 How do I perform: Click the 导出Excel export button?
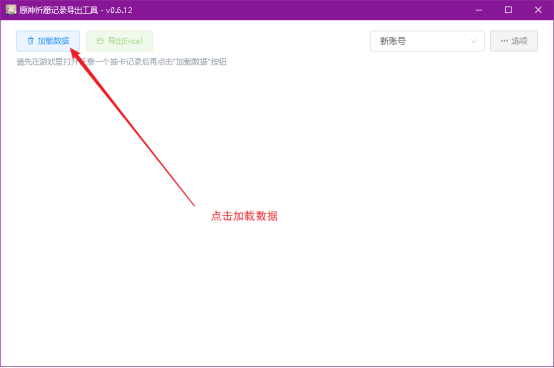119,41
